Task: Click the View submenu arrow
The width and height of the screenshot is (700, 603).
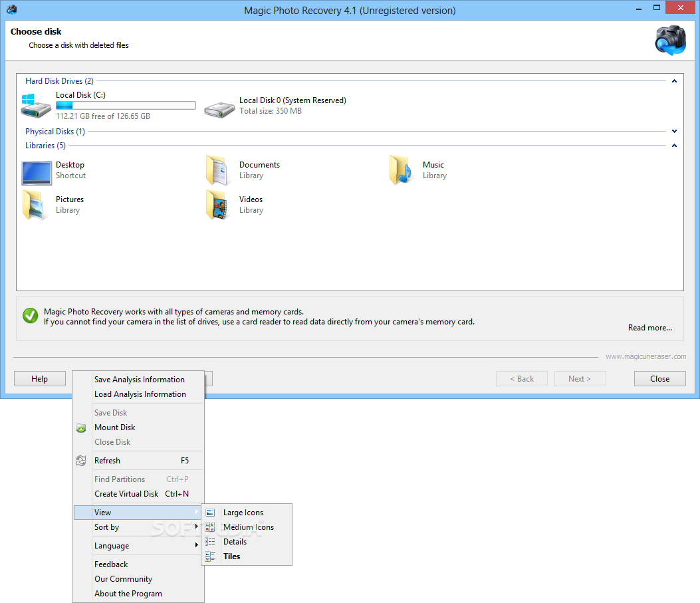Action: [x=196, y=512]
